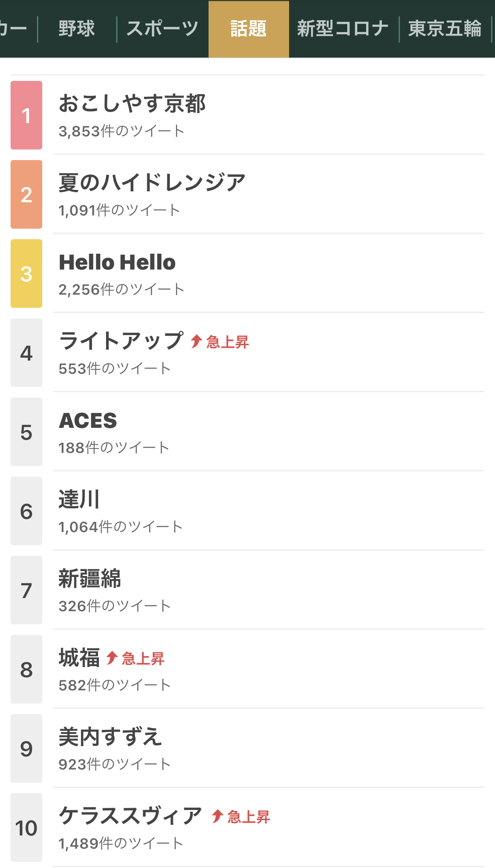Open the おこしやす京都 trend

(x=132, y=104)
